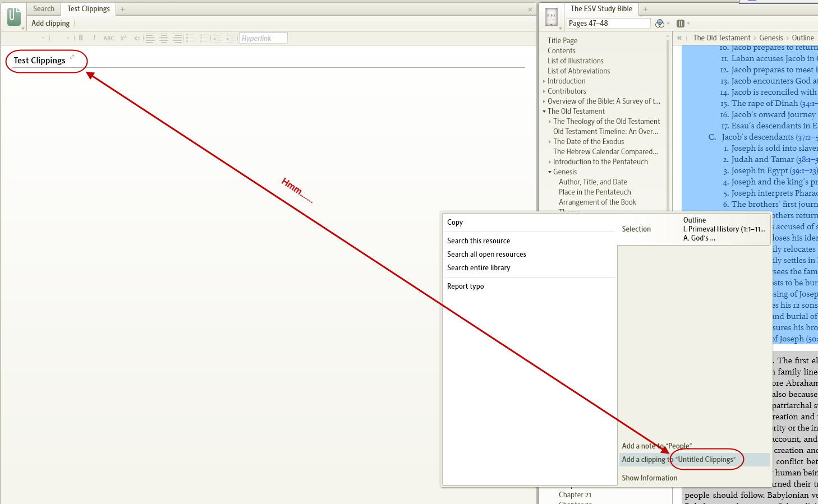Open Old Testament Timeline entry
Image resolution: width=818 pixels, height=504 pixels.
(605, 132)
